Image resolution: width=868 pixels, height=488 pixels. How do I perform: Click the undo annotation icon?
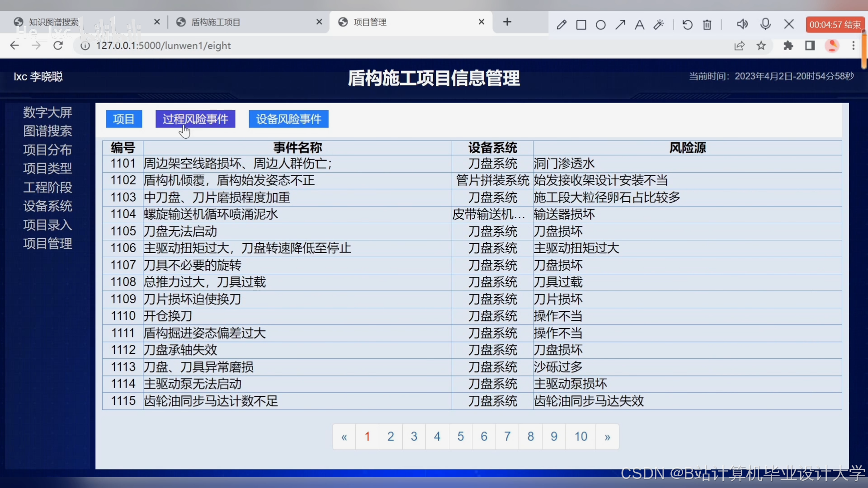coord(687,24)
